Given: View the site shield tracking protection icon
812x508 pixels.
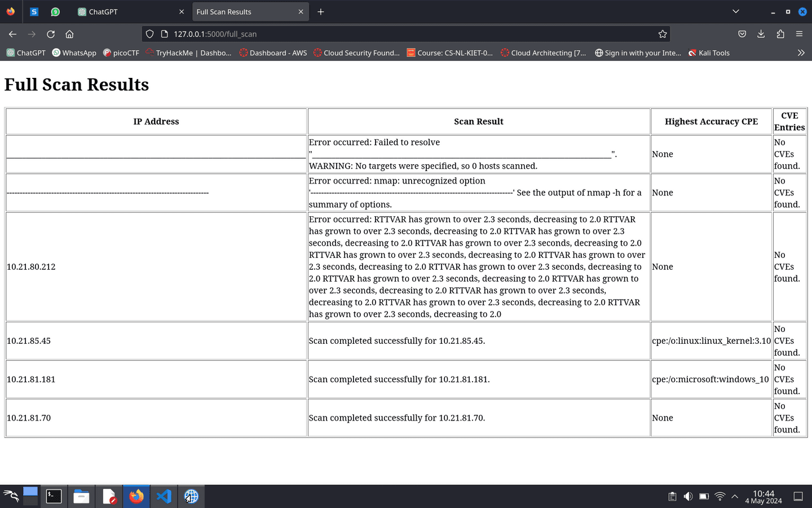Looking at the screenshot, I should 149,34.
